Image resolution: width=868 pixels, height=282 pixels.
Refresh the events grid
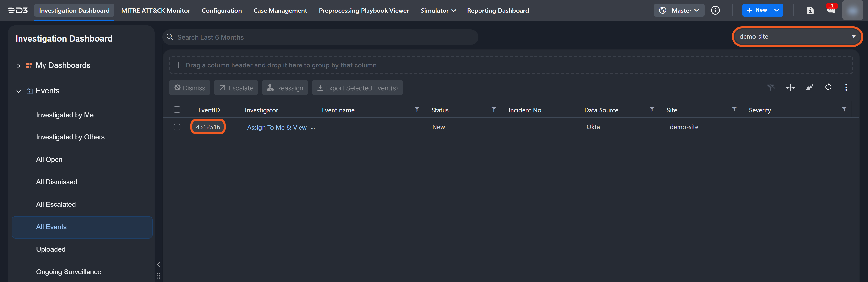tap(828, 87)
